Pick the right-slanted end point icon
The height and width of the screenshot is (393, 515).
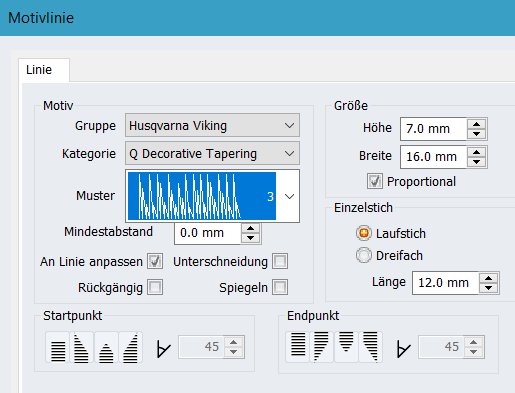(371, 347)
